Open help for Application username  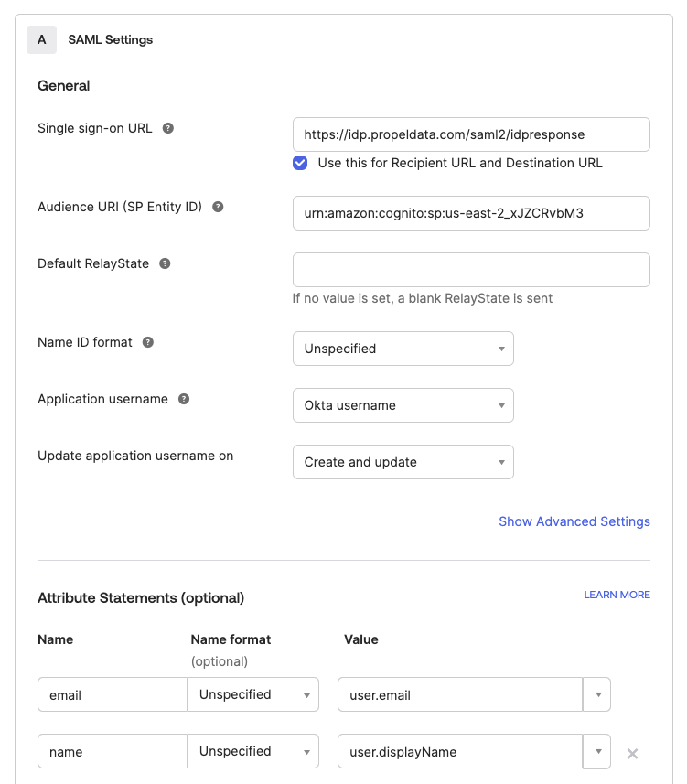(185, 399)
